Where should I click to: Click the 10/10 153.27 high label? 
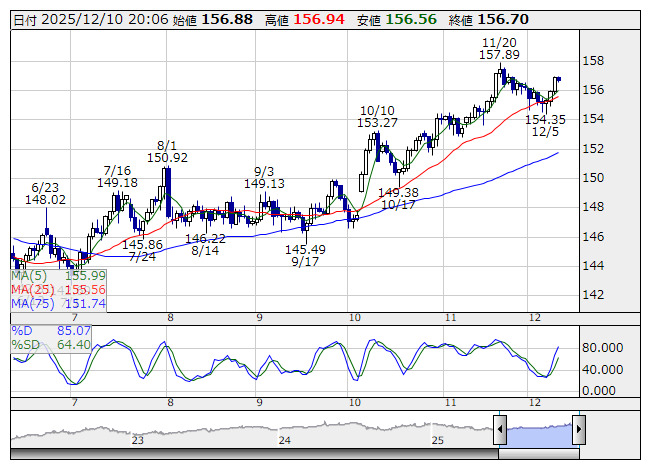[x=377, y=117]
